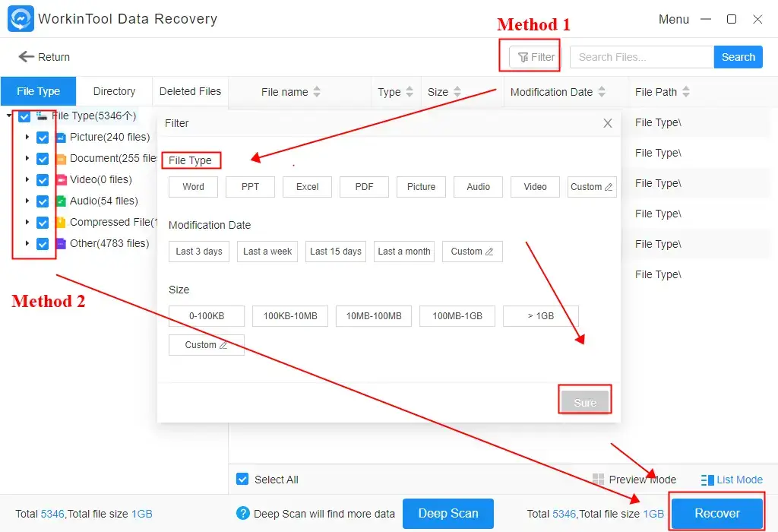Filter by Audio file type
The width and height of the screenshot is (778, 532).
479,187
